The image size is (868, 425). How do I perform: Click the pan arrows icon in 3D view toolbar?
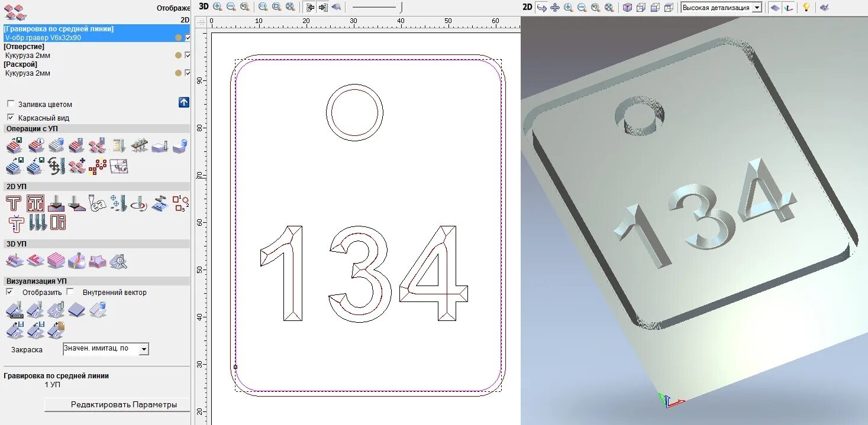click(x=554, y=7)
